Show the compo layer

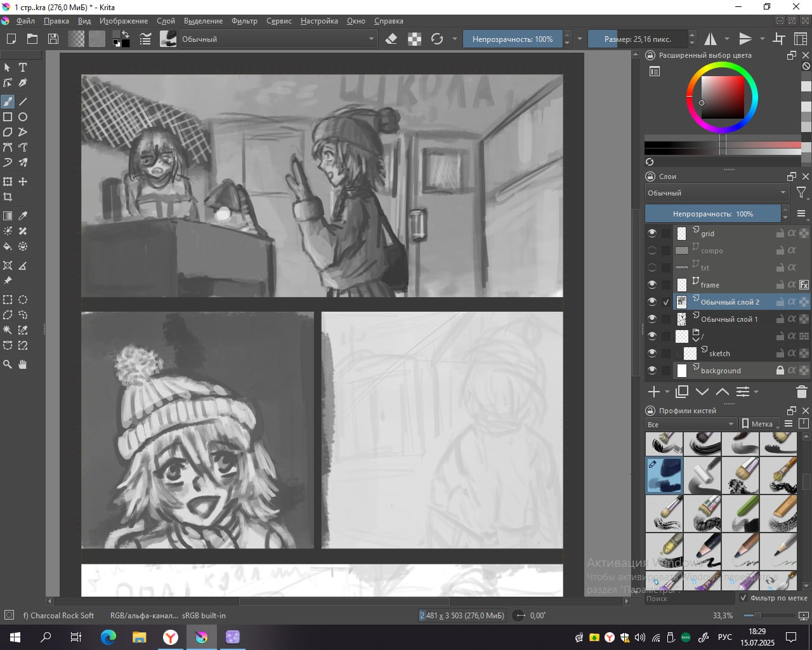click(652, 250)
